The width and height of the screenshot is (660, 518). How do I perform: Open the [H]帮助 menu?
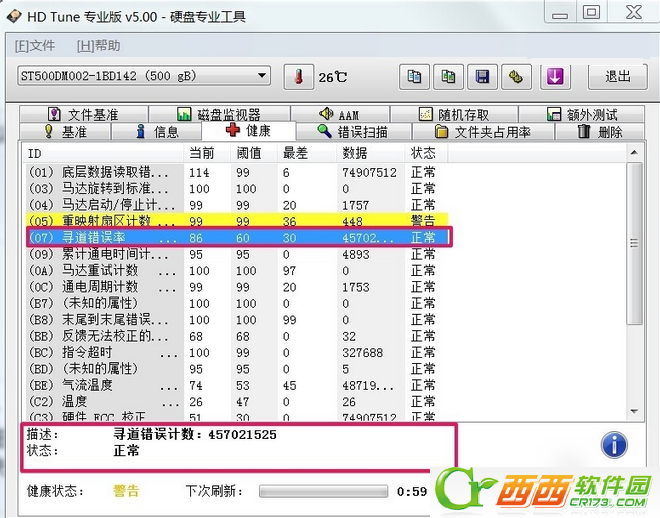point(99,45)
